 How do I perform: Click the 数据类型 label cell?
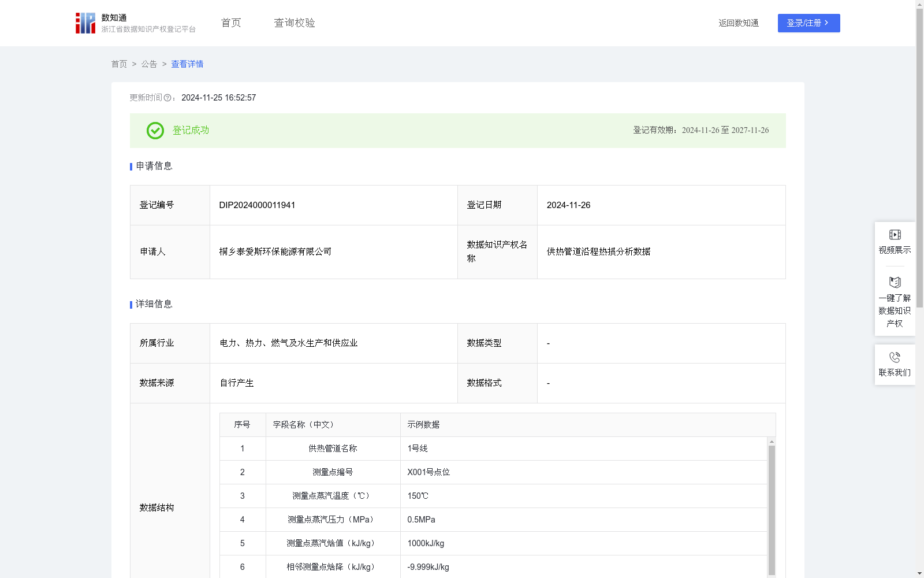tap(497, 343)
